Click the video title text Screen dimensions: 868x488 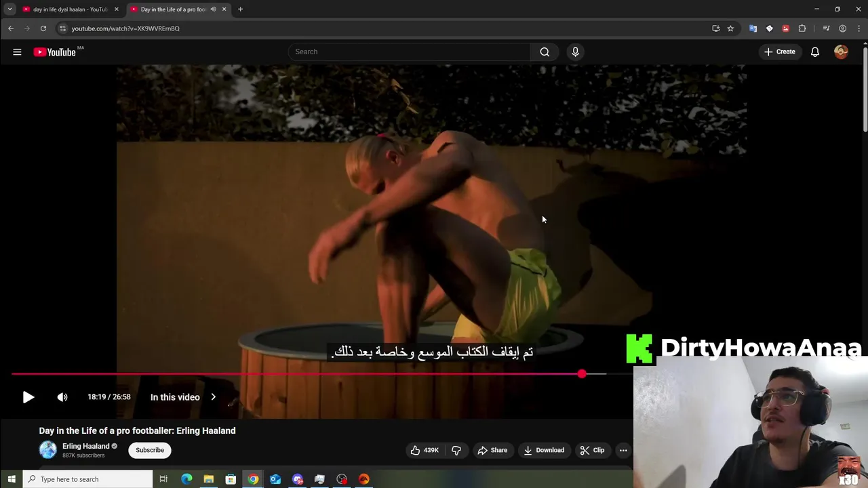(x=138, y=430)
